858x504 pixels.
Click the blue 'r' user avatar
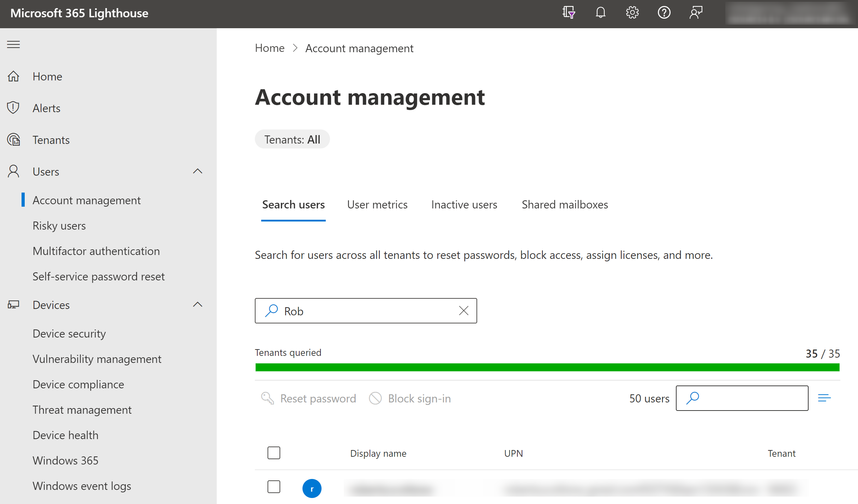point(312,488)
